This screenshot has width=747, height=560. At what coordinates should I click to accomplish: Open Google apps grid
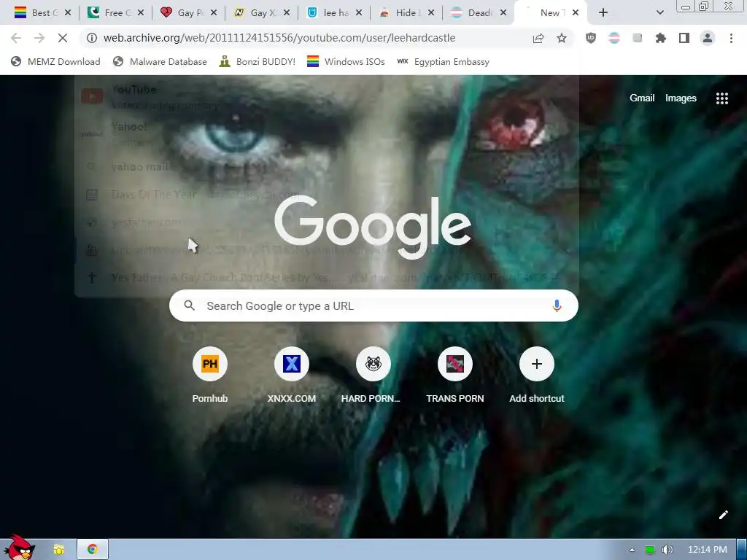tap(721, 98)
